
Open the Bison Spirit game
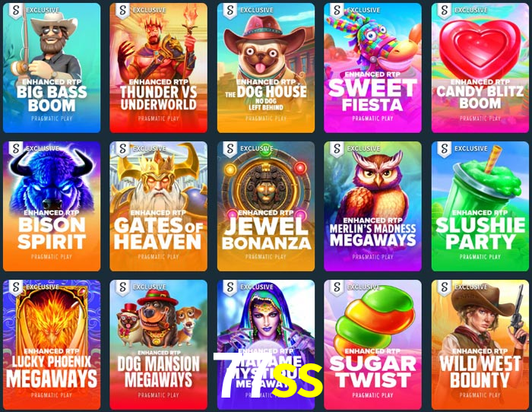52,206
